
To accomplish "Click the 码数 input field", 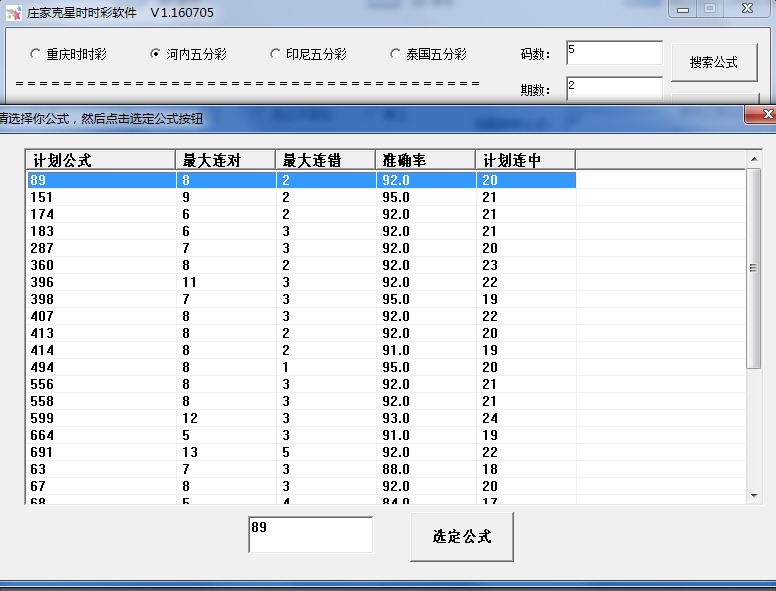I will [614, 53].
